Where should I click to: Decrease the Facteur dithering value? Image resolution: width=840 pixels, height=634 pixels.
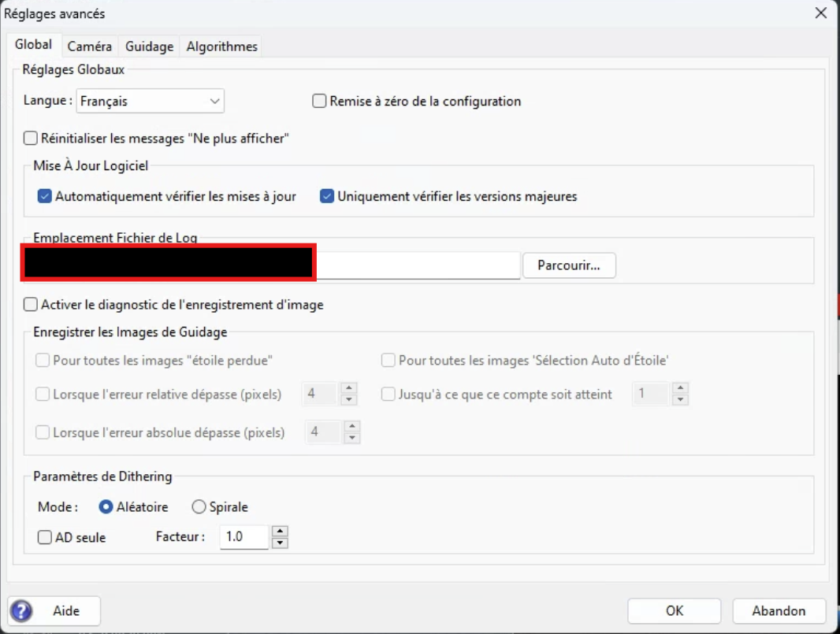pos(280,543)
